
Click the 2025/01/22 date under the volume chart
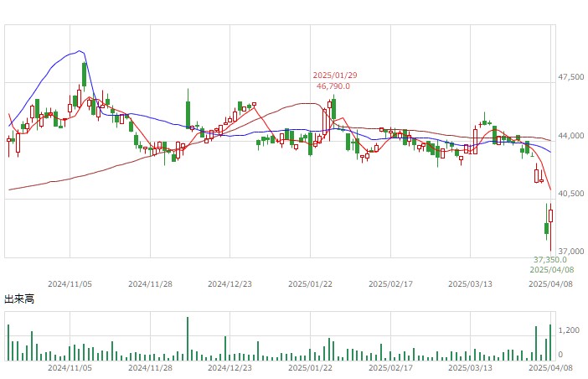tap(310, 368)
